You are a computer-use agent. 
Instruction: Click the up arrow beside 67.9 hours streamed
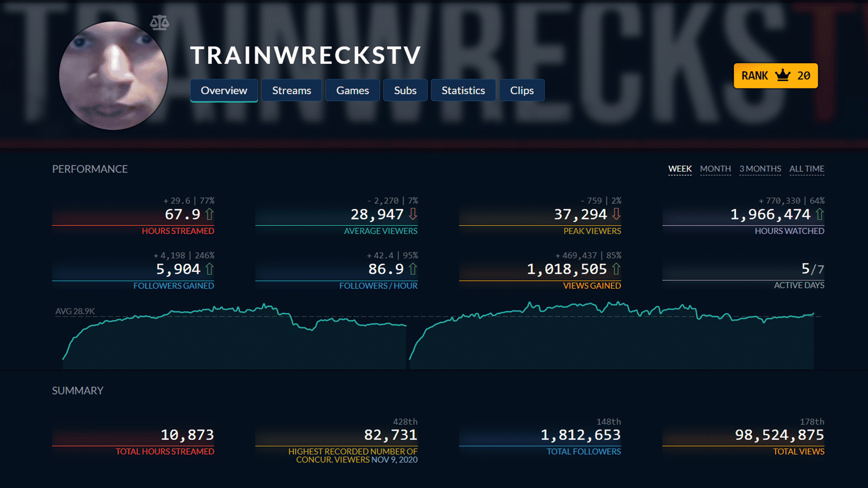(209, 214)
